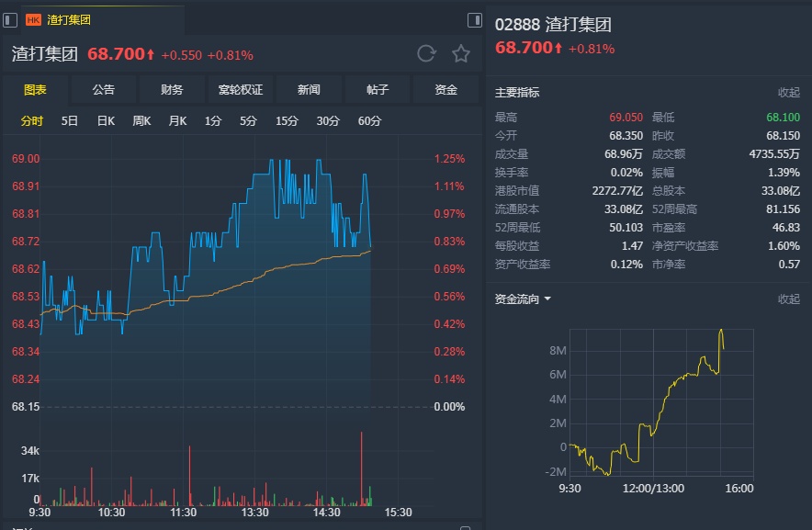812x530 pixels.
Task: Switch to the 资金 tab
Action: coord(445,90)
